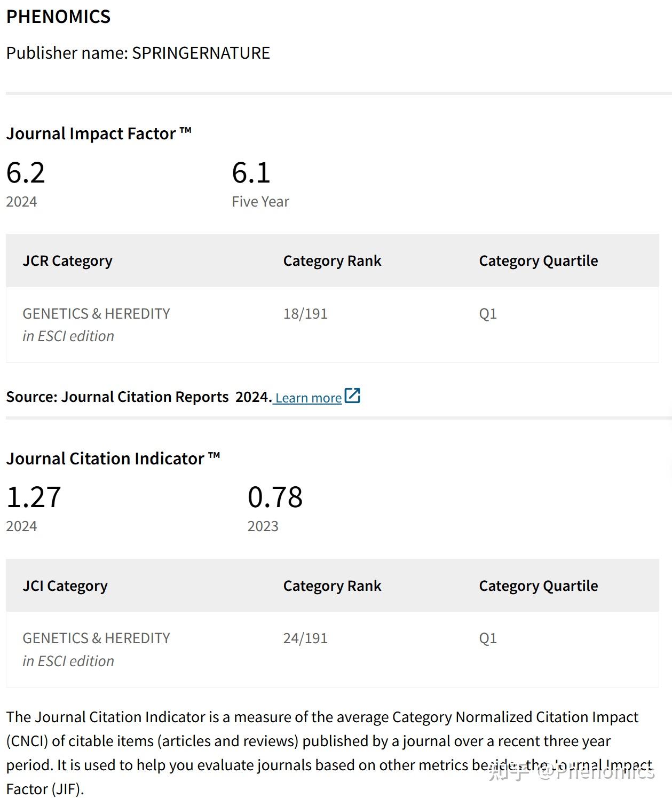The width and height of the screenshot is (672, 798).
Task: Select the 18/191 category rank cell
Action: 305,313
